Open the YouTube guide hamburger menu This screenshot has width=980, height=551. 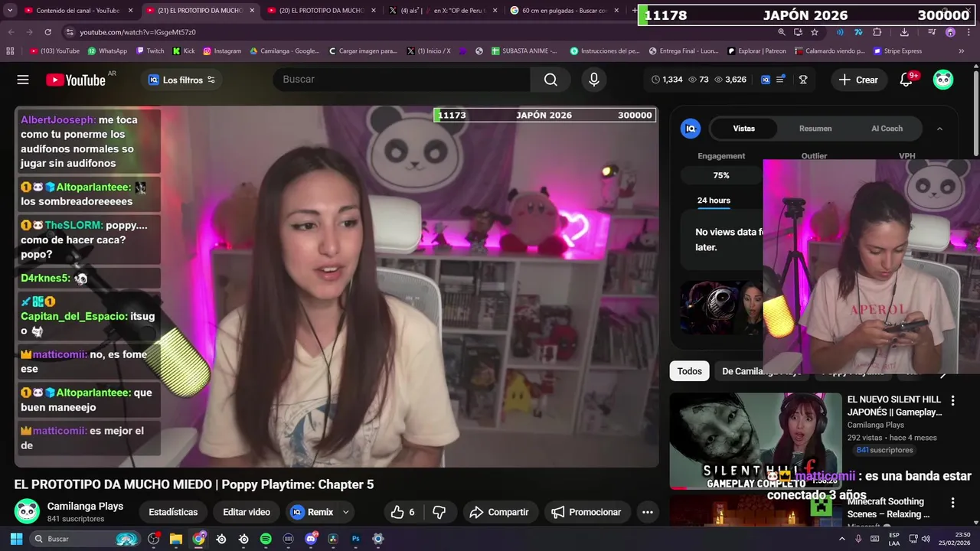click(x=23, y=80)
